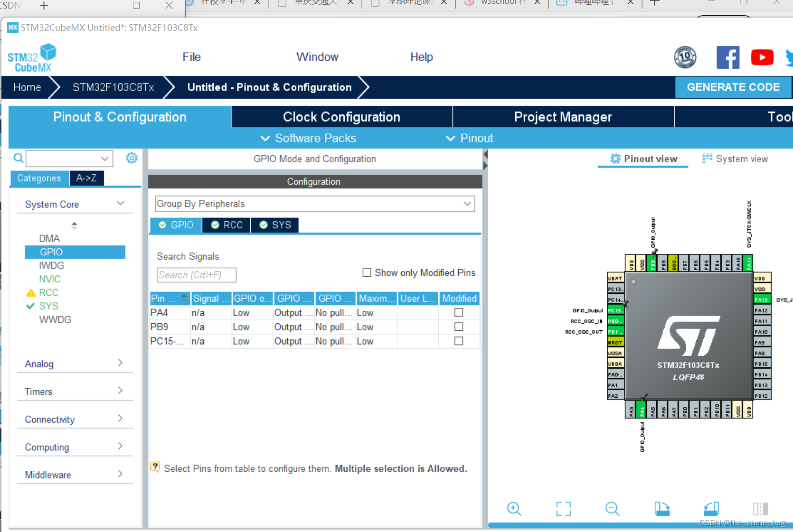The width and height of the screenshot is (793, 532).
Task: Open the Help menu
Action: pos(422,57)
